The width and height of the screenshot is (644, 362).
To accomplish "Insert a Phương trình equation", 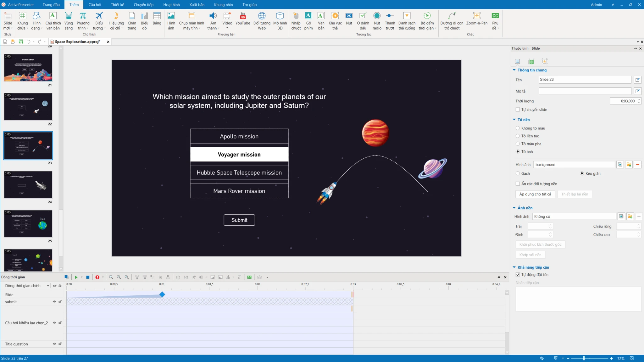I will click(x=83, y=21).
